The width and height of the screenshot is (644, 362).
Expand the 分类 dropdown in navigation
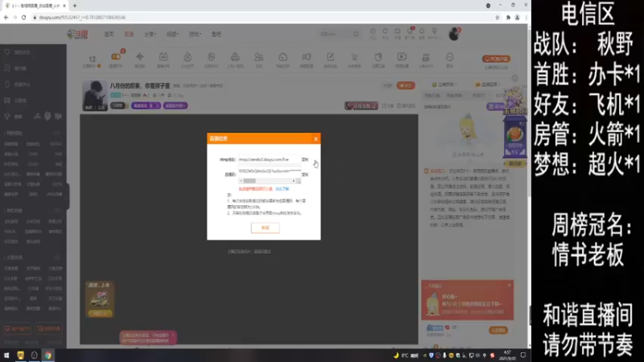(150, 35)
